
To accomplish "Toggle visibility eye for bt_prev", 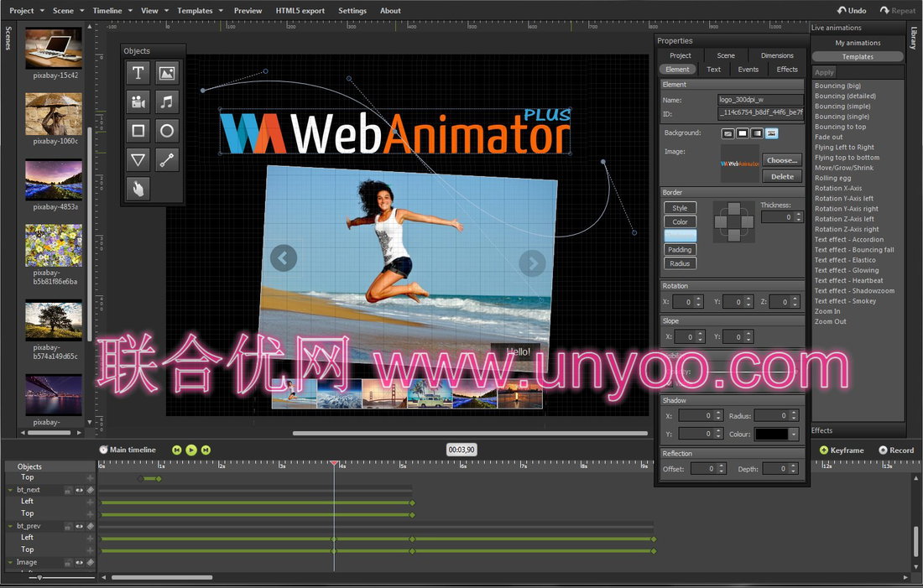I will point(80,526).
